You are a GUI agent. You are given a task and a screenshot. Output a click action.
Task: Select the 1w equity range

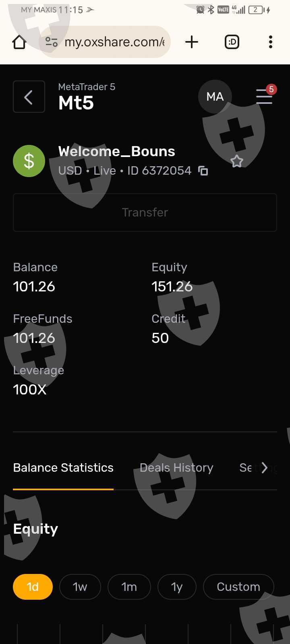click(x=80, y=587)
